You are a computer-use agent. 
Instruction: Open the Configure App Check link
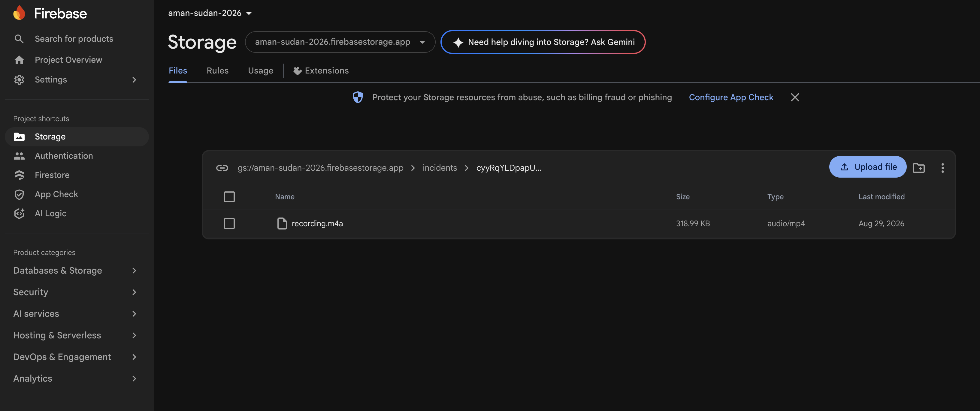coord(731,97)
